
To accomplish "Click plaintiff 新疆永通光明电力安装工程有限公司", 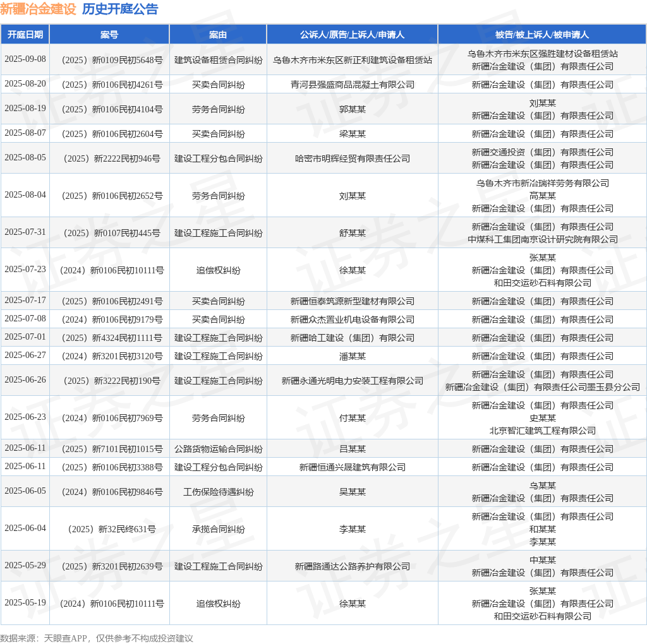I will click(x=353, y=381).
